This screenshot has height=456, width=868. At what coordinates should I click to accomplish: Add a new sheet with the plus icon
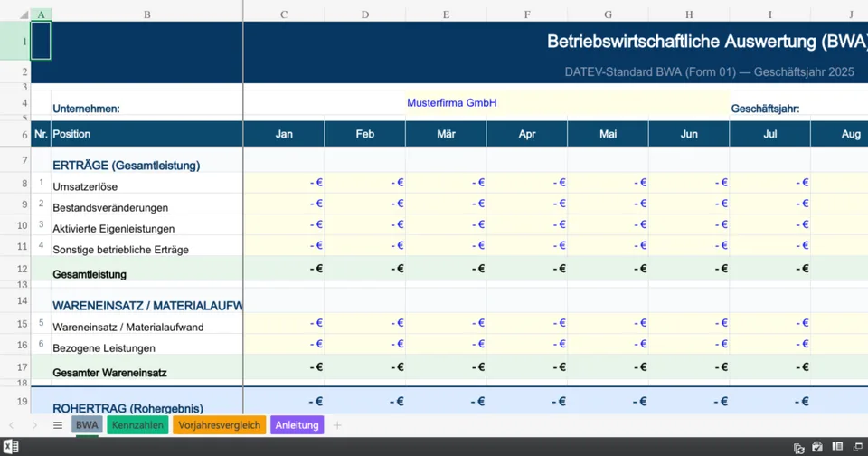[x=337, y=425]
